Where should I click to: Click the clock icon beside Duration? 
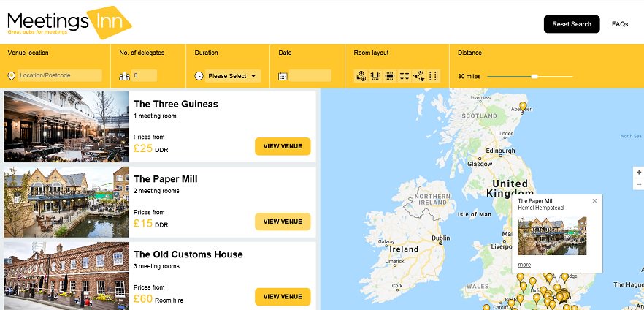click(x=199, y=76)
